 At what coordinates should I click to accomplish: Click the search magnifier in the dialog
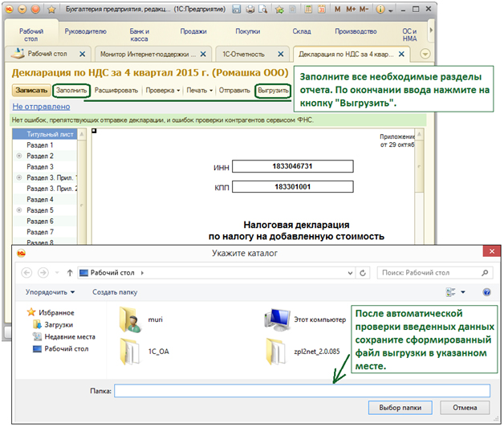pyautogui.click(x=485, y=273)
